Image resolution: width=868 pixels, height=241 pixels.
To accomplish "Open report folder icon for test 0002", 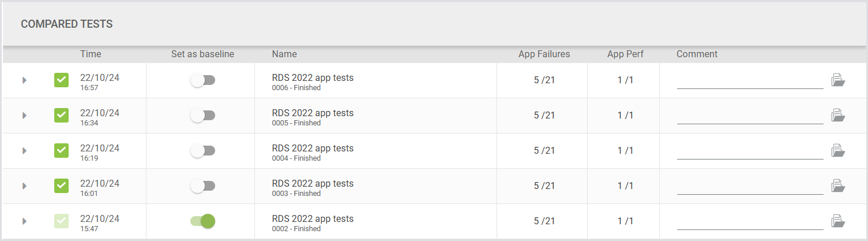I will point(837,221).
